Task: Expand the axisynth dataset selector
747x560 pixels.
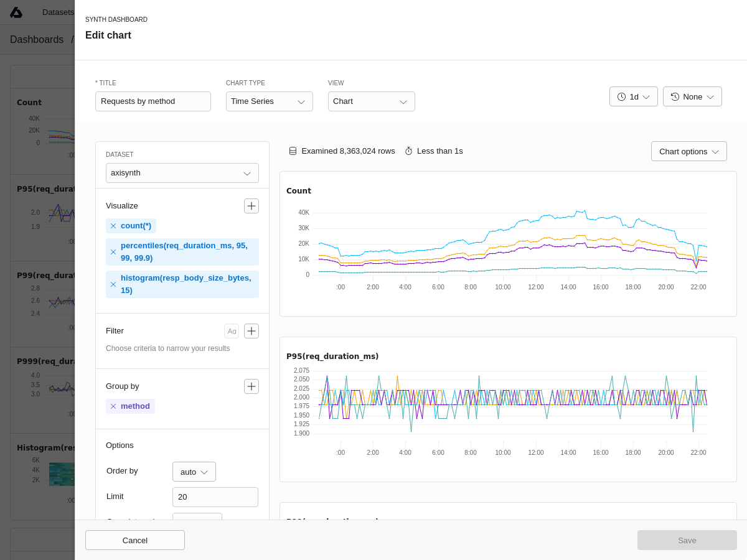Action: click(182, 173)
